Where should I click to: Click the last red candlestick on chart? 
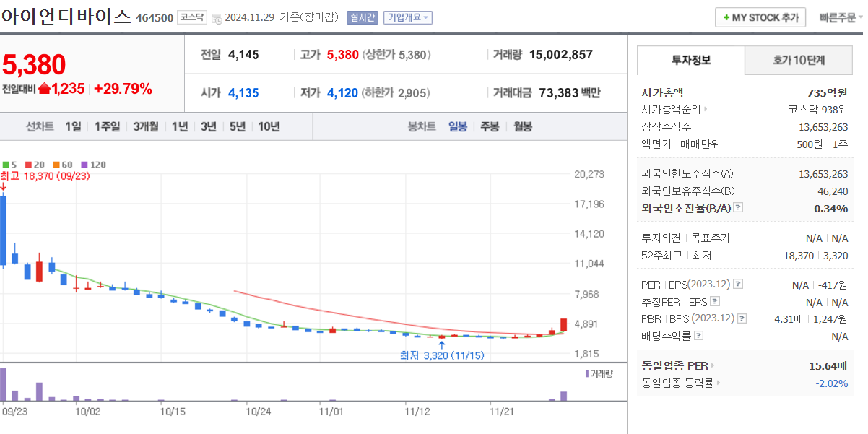[563, 324]
